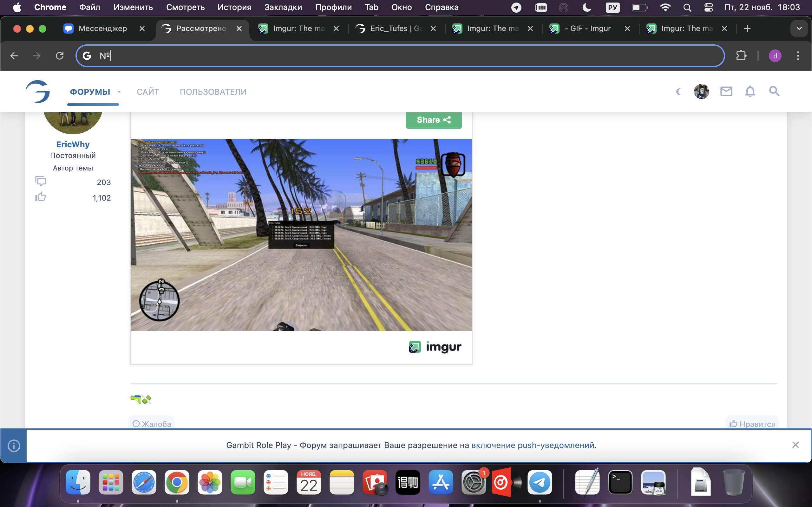Viewport: 812px width, 507px height.
Task: Open the РУ keyboard input source menu
Action: click(x=612, y=7)
